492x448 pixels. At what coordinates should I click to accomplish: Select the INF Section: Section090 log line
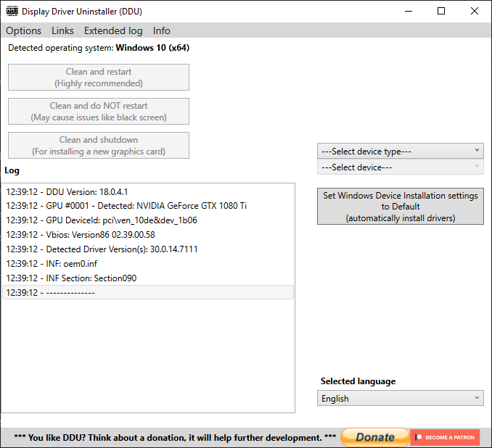pyautogui.click(x=148, y=278)
